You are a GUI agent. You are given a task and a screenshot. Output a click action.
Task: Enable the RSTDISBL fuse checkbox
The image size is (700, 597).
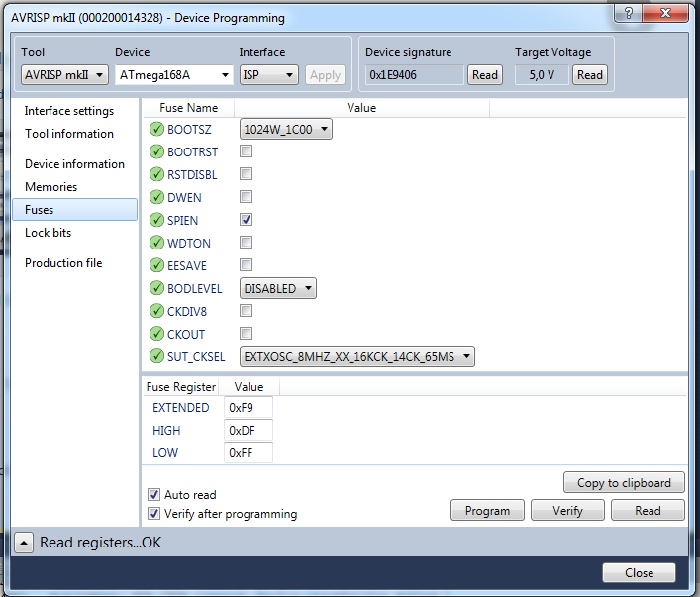(x=246, y=173)
